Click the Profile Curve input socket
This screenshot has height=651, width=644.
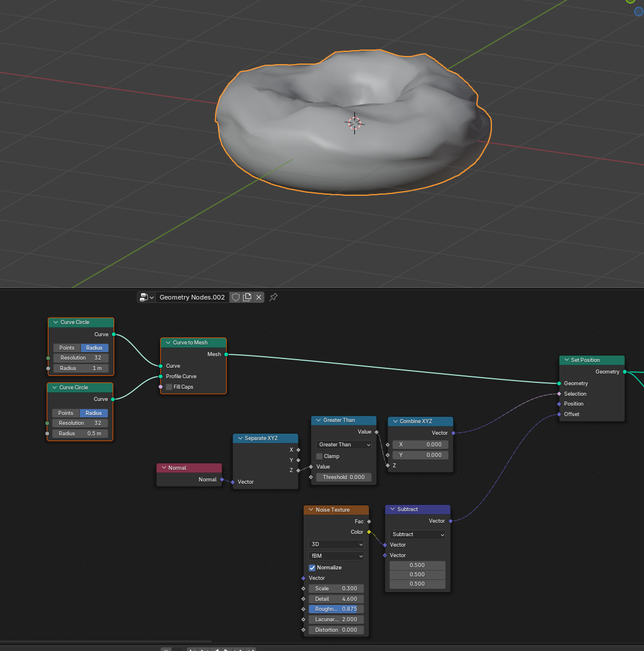click(x=161, y=376)
